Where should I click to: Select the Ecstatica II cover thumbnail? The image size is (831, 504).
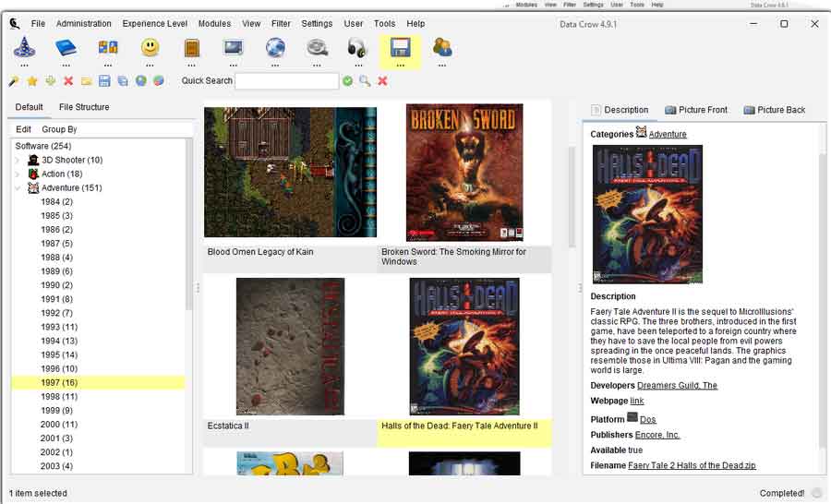291,346
